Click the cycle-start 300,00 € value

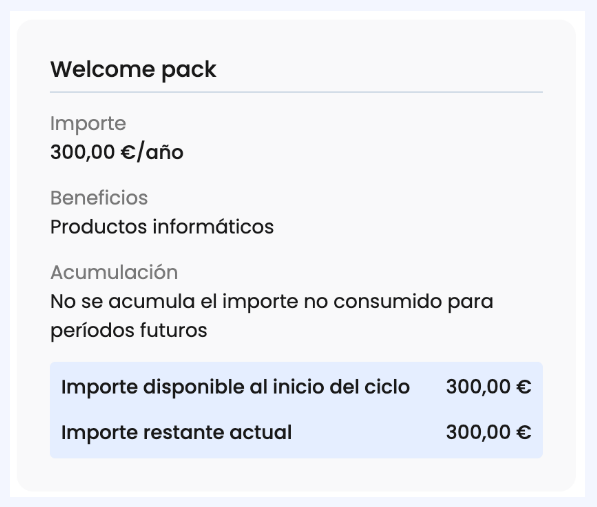coord(488,387)
